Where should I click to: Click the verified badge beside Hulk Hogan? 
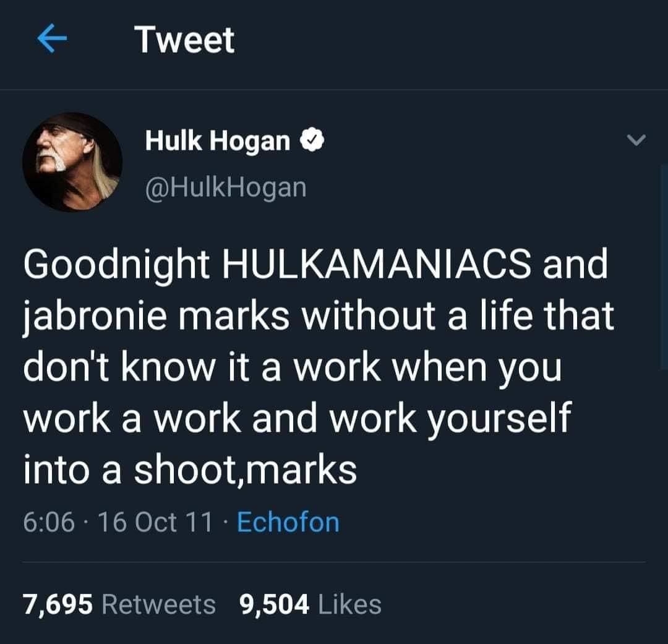[313, 140]
